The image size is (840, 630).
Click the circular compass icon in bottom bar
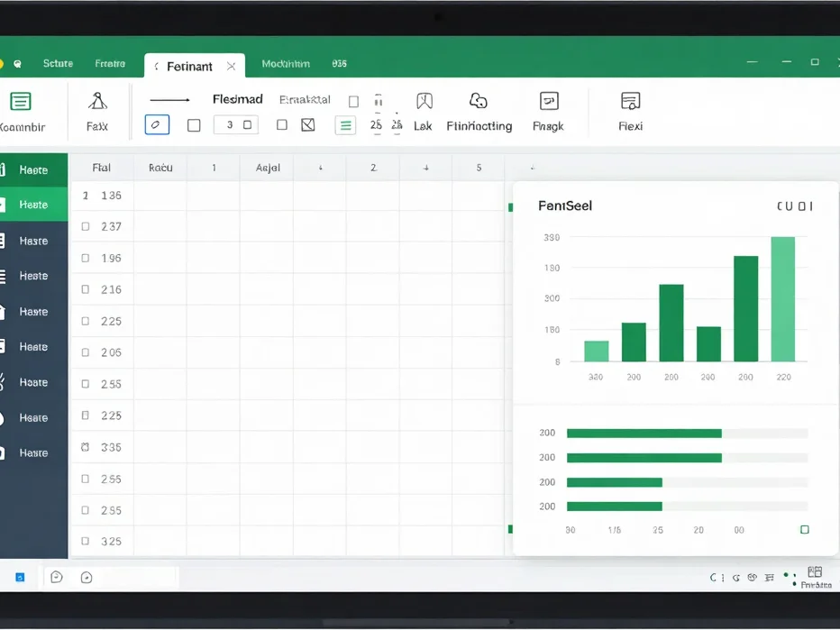87,578
